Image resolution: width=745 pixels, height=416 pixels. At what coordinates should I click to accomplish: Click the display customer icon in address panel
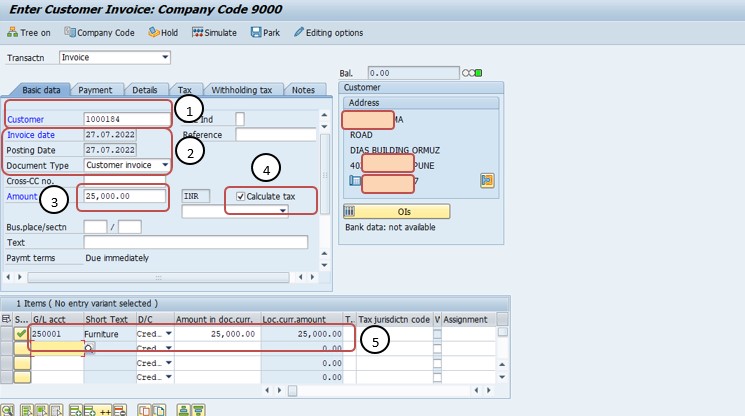(487, 180)
